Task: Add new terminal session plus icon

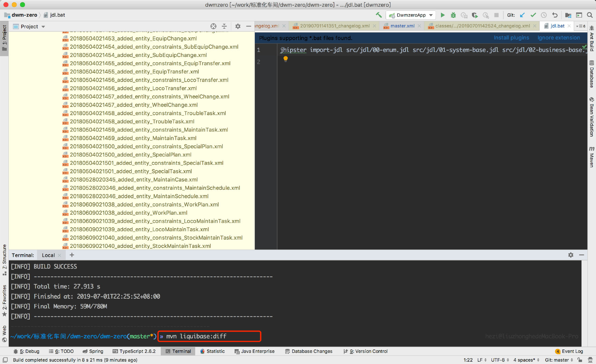Action: [72, 255]
